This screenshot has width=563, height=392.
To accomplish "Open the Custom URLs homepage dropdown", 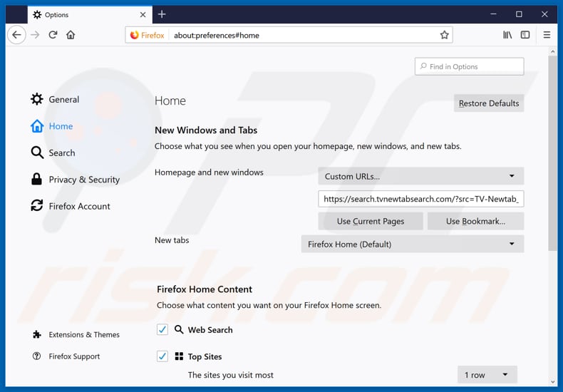I will (x=420, y=176).
